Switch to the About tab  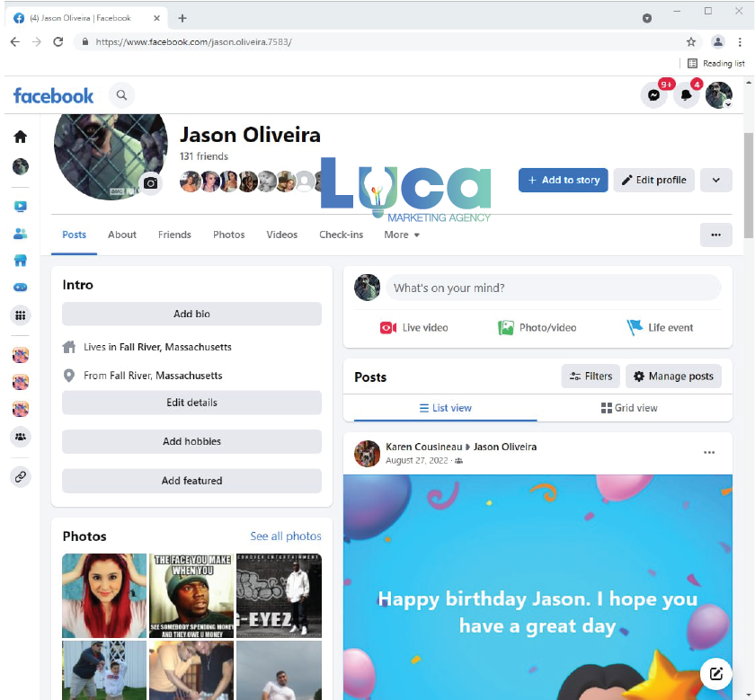(122, 235)
